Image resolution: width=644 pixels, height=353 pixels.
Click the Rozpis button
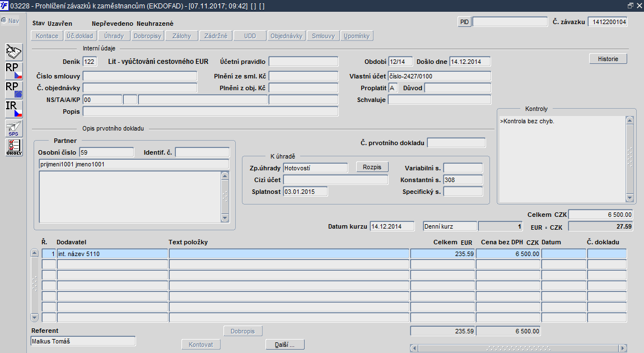point(372,167)
